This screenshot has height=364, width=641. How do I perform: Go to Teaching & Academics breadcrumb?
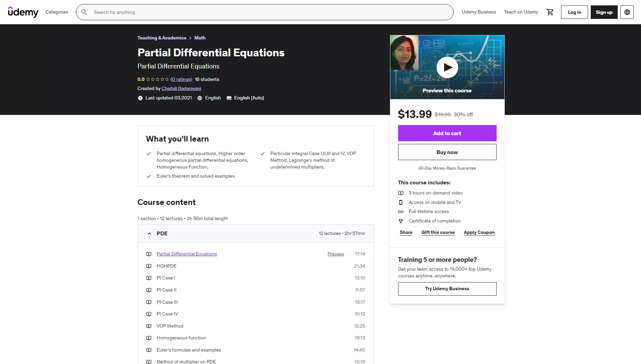tap(162, 38)
